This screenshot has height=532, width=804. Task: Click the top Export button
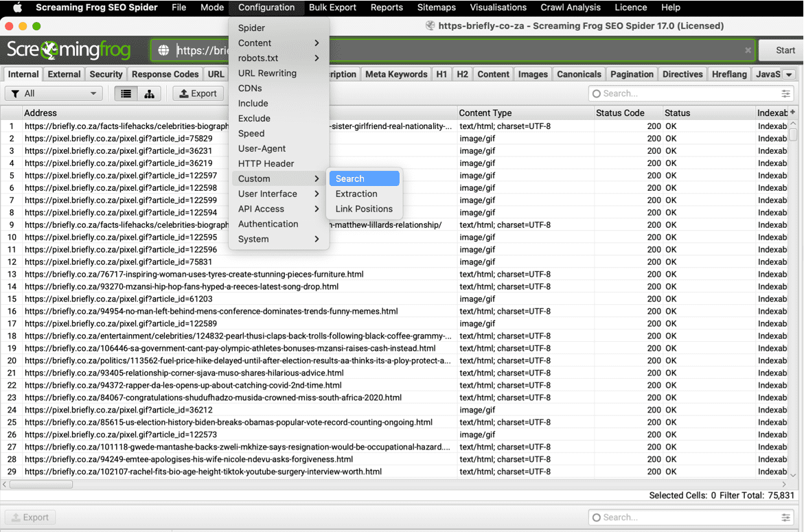point(198,93)
